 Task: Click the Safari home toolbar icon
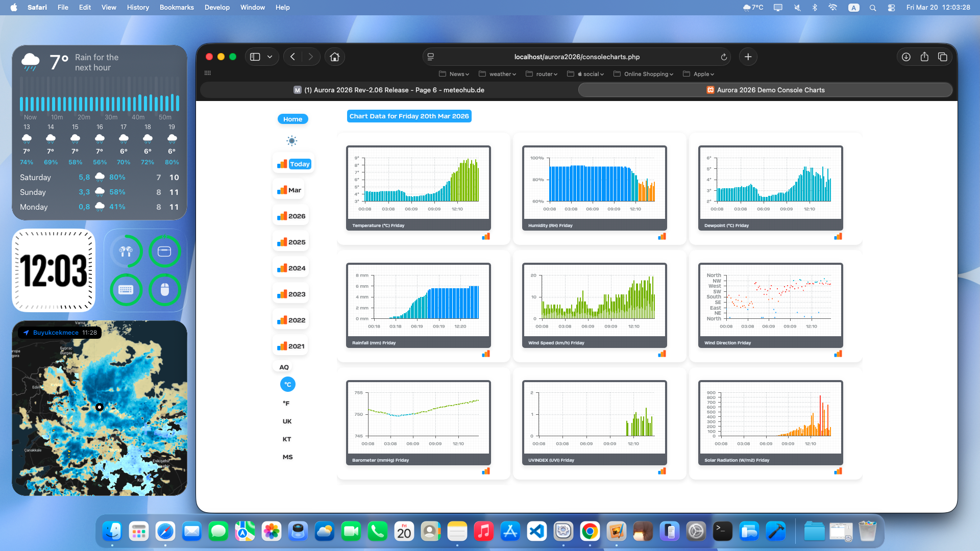(335, 57)
